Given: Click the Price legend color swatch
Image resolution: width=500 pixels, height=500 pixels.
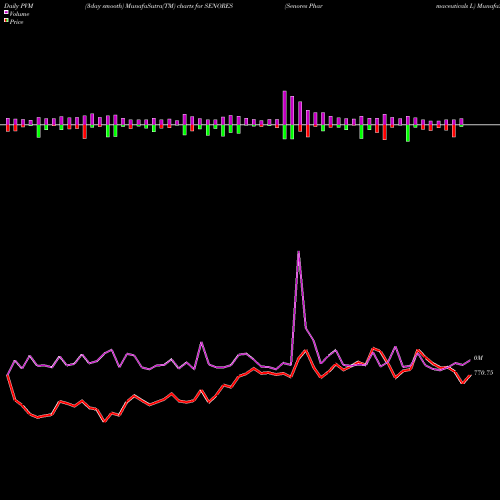Looking at the screenshot, I should tap(6, 21).
